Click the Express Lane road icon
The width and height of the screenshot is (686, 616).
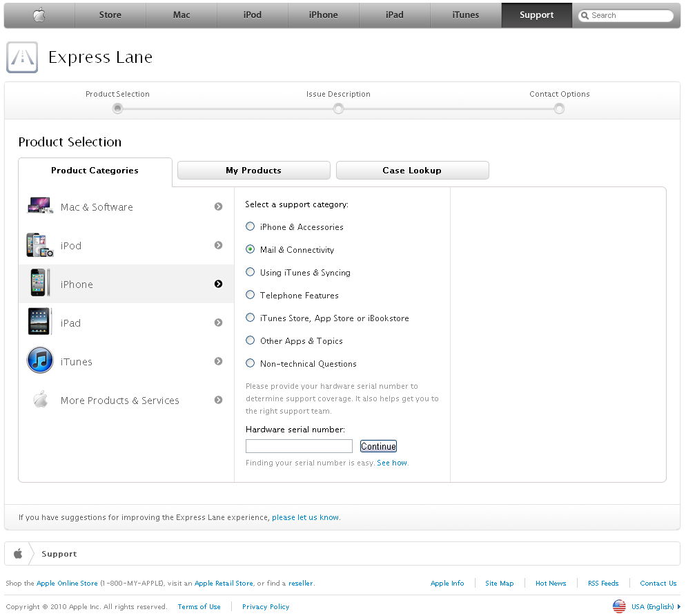pyautogui.click(x=22, y=57)
